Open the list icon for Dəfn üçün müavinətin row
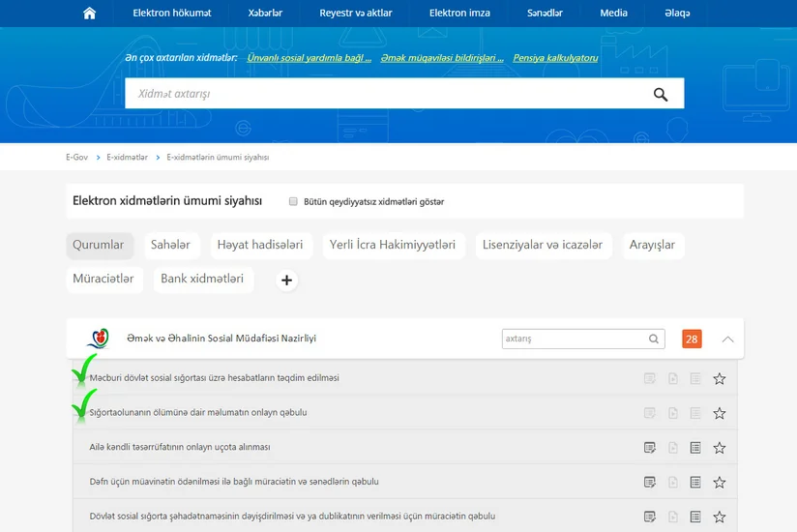The width and height of the screenshot is (797, 532). pos(695,483)
